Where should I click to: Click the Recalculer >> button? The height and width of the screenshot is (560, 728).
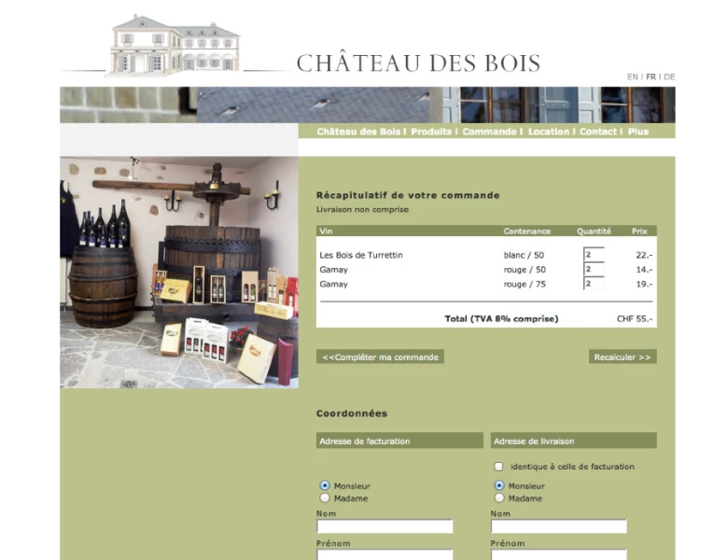click(x=623, y=357)
